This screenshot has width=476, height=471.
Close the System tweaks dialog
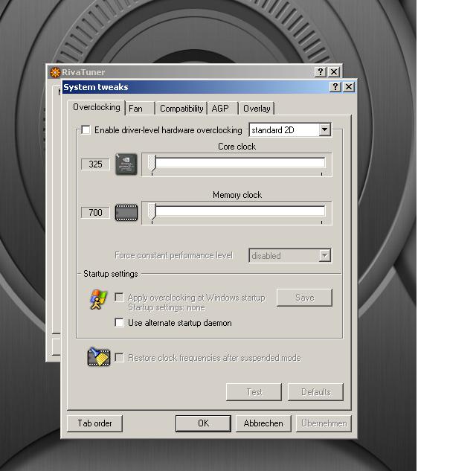(x=349, y=87)
